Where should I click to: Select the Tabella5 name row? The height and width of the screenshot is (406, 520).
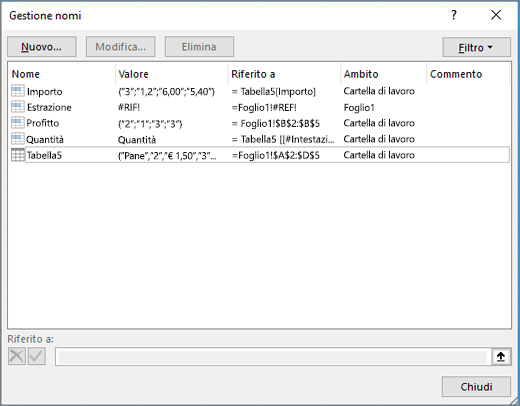pos(260,155)
